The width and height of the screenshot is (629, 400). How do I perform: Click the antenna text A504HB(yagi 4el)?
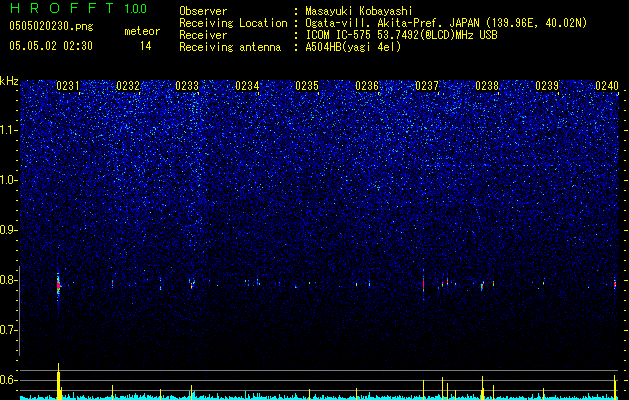(x=353, y=47)
